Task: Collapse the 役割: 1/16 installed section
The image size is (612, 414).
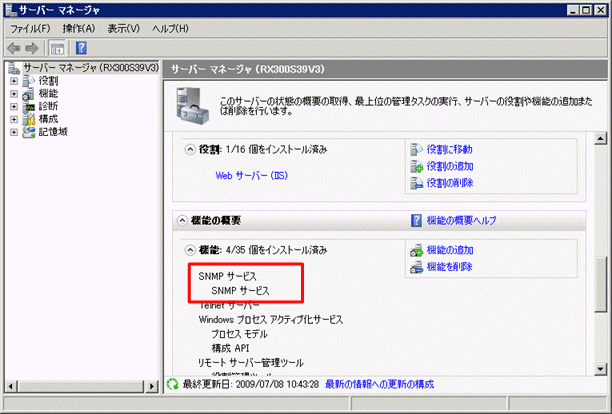Action: coord(191,150)
